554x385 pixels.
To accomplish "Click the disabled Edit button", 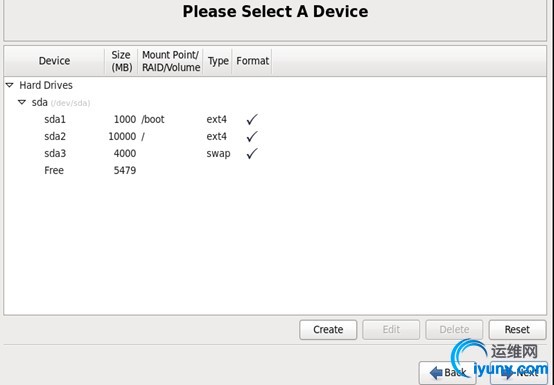I will [391, 330].
